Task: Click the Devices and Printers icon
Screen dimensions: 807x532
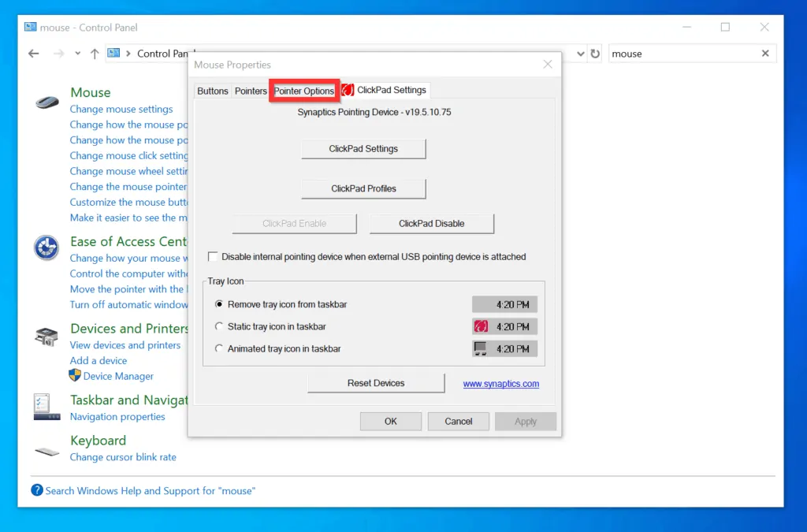Action: (46, 337)
